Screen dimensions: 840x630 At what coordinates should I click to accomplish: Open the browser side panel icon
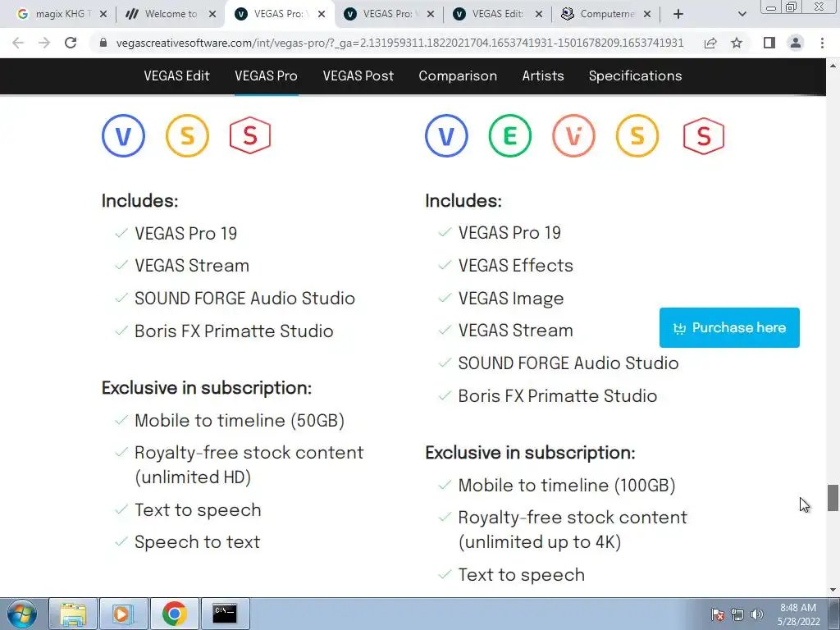click(769, 43)
